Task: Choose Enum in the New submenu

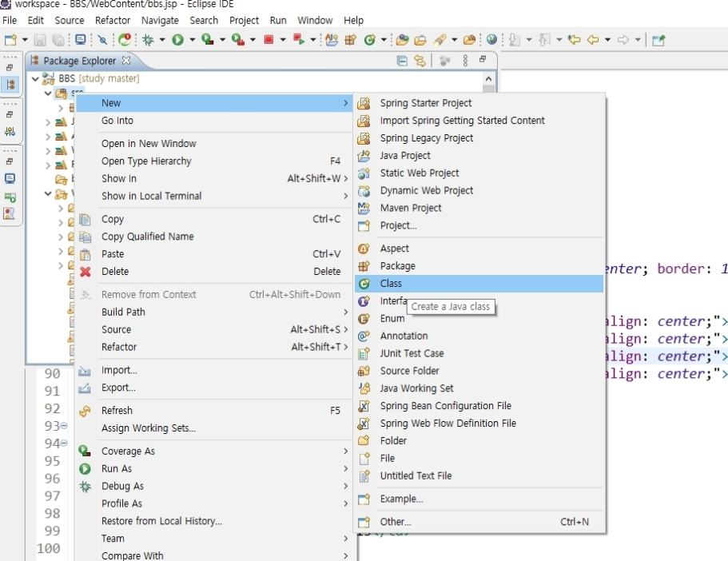Action: (479, 319)
